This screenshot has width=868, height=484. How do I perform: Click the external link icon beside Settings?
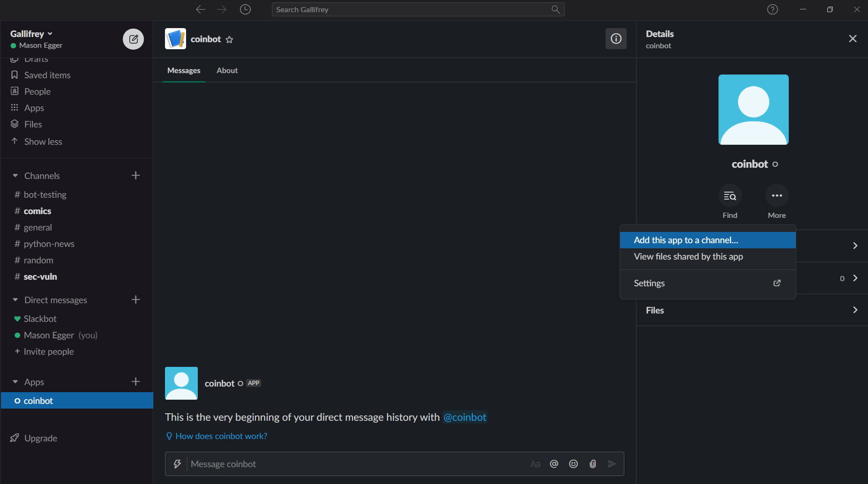pos(777,283)
